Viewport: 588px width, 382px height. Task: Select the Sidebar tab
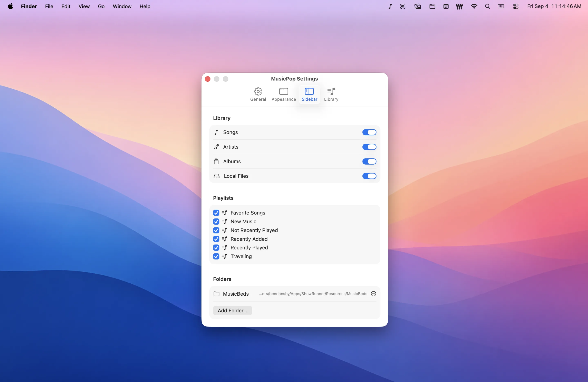pos(309,94)
